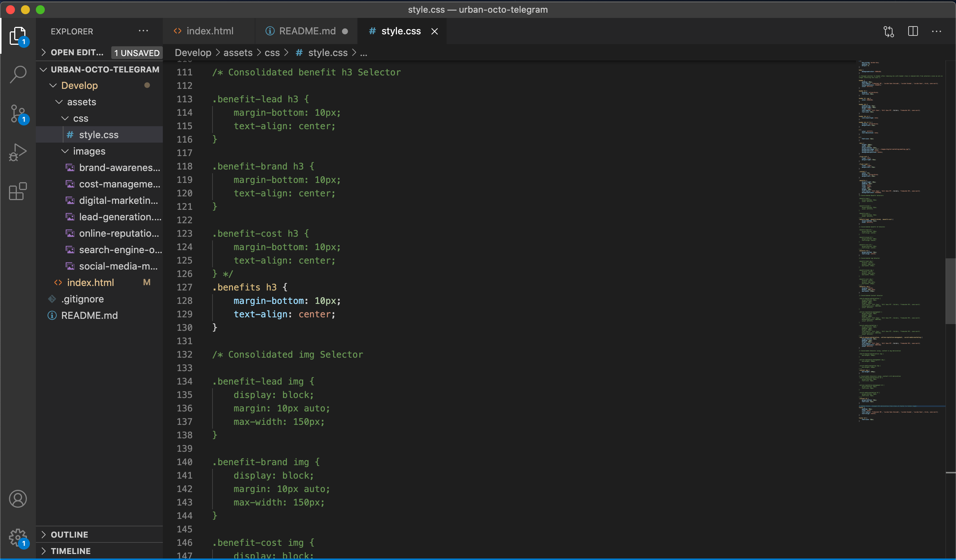Viewport: 956px width, 560px height.
Task: Collapse URBAN-OCTO-TELEGRAM root folder
Action: click(x=43, y=69)
